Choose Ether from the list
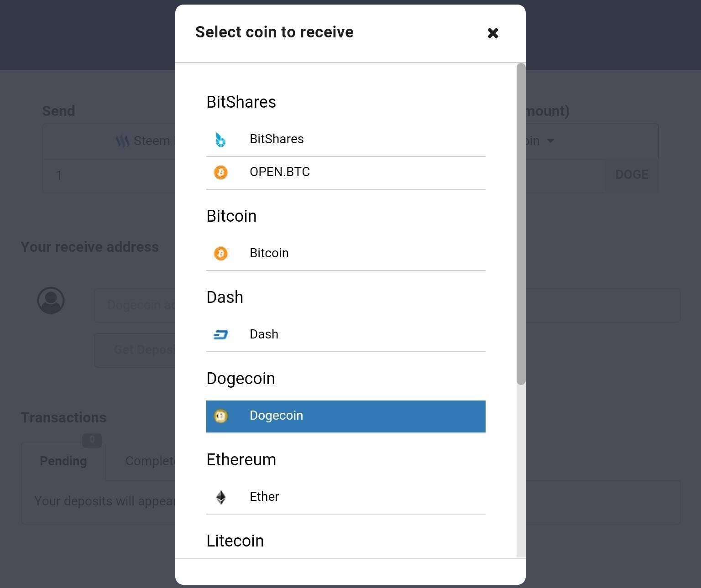 coord(346,498)
